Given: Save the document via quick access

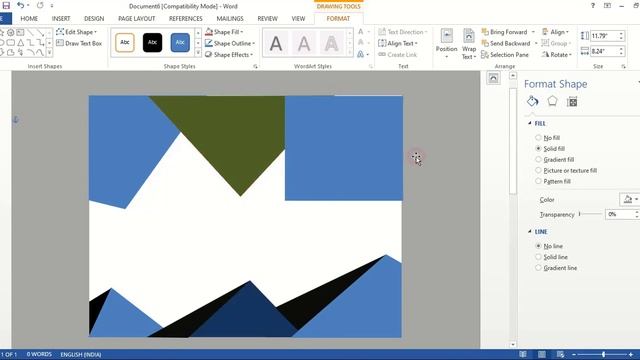Looking at the screenshot, I should click(x=6, y=6).
